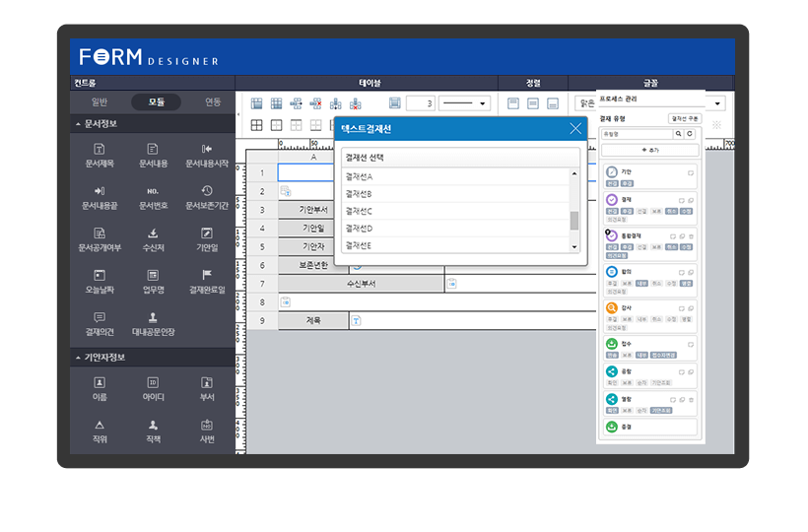Apply all borders grid icon
808x532 pixels.
(x=256, y=125)
